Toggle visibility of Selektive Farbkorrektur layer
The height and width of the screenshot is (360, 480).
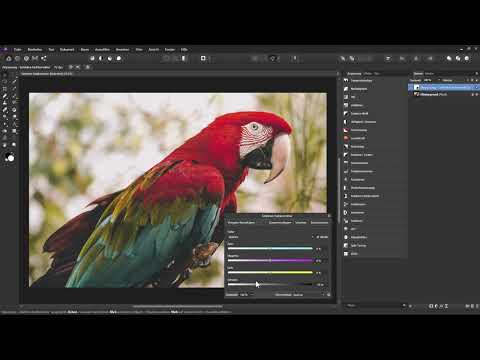(x=477, y=87)
